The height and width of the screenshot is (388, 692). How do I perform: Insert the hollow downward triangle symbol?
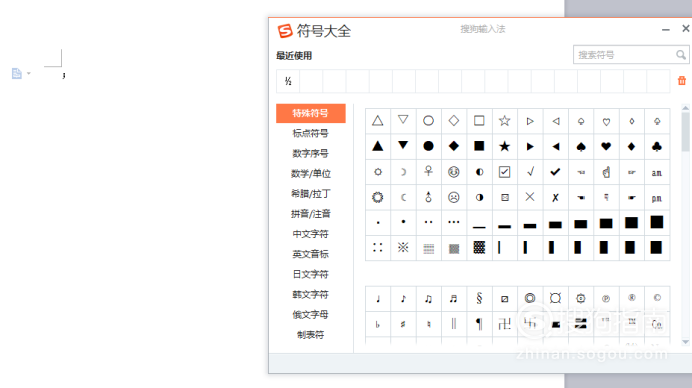coord(403,121)
